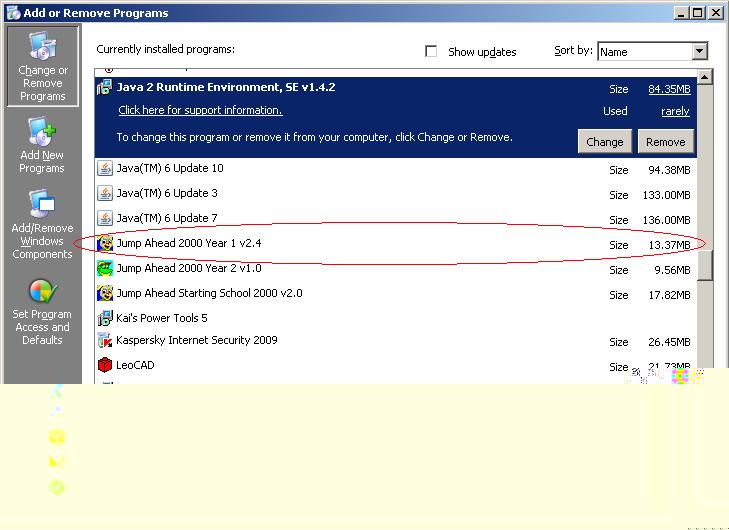This screenshot has height=530, width=729.
Task: Click the 136.00MB size value
Action: (x=666, y=220)
